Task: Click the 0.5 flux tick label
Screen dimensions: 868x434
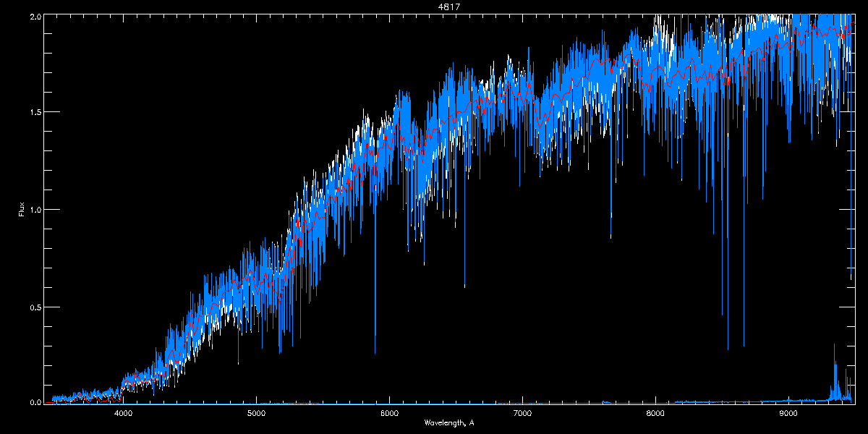Action: 35,307
